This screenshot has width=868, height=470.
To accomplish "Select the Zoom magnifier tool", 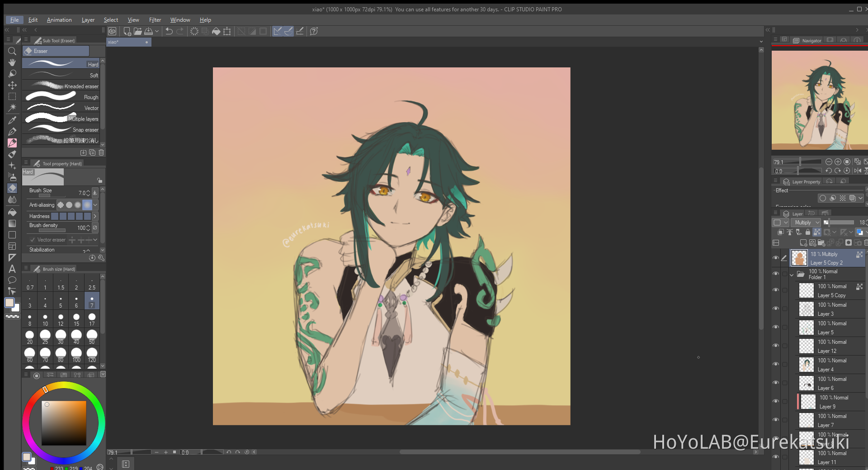I will point(12,51).
